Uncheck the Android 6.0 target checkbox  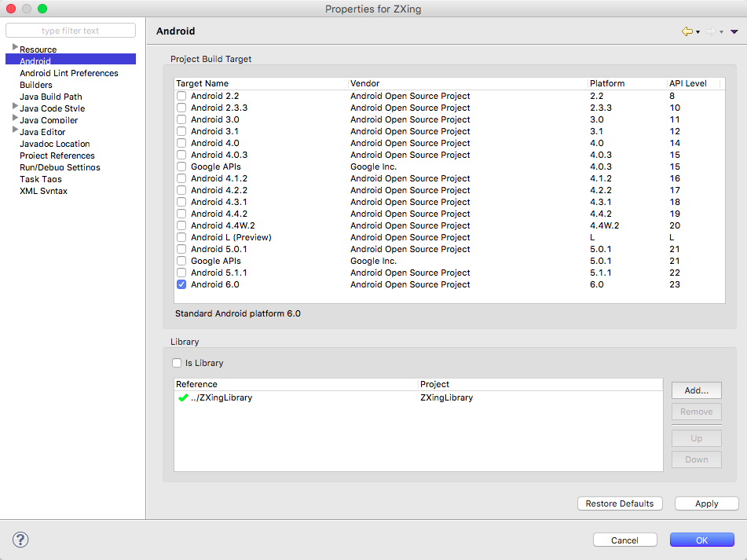tap(181, 284)
